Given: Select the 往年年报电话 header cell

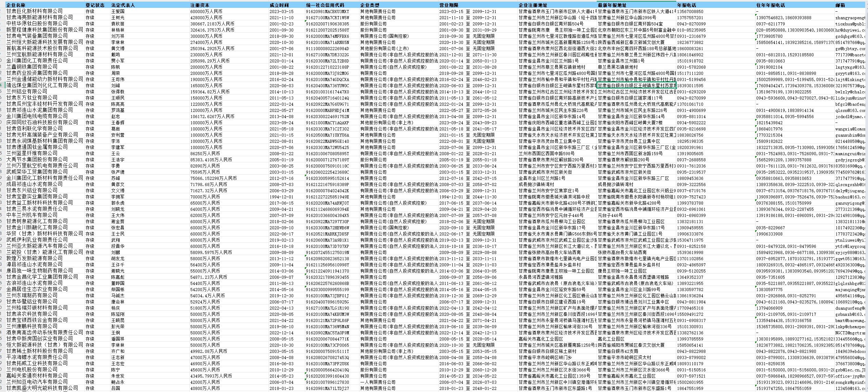Looking at the screenshot, I should 771,5.
